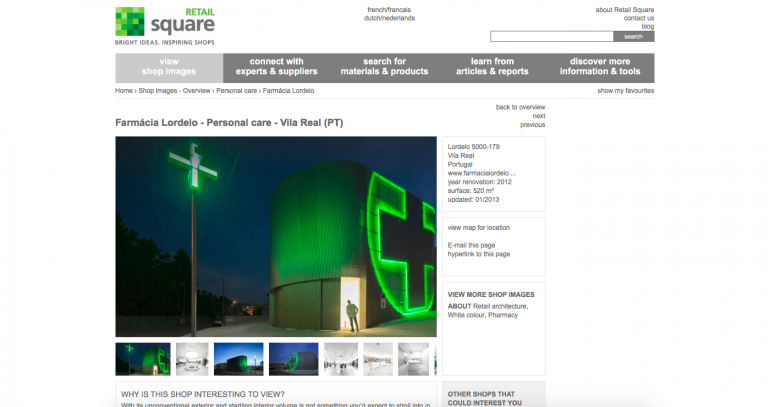Screen dimensions: 770x407
Task: Focus the search input field
Action: [551, 36]
